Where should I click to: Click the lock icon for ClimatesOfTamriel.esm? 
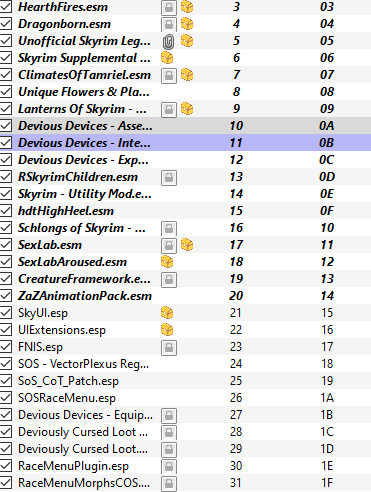(169, 75)
